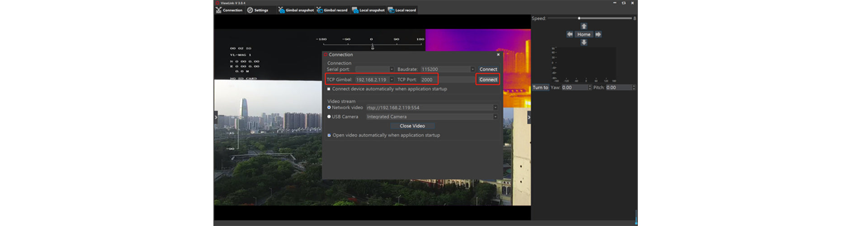Click Connect next to TCP Port
The width and height of the screenshot is (868, 226).
tap(488, 80)
